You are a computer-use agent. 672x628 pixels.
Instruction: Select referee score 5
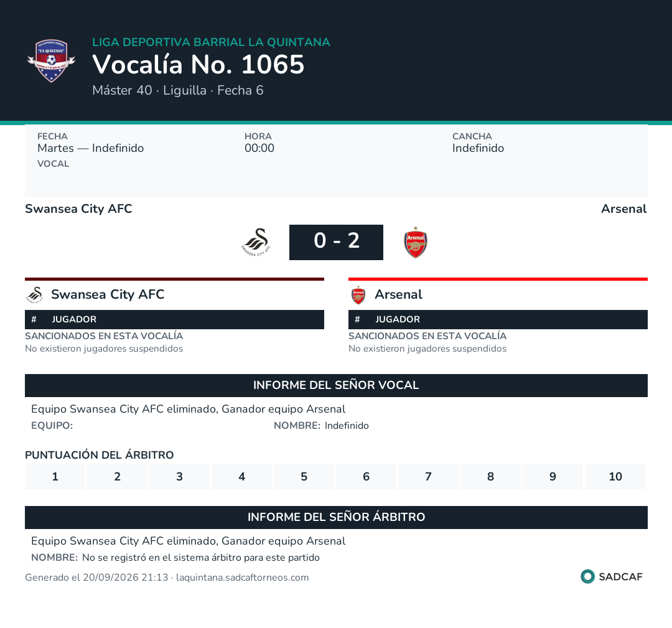[304, 476]
